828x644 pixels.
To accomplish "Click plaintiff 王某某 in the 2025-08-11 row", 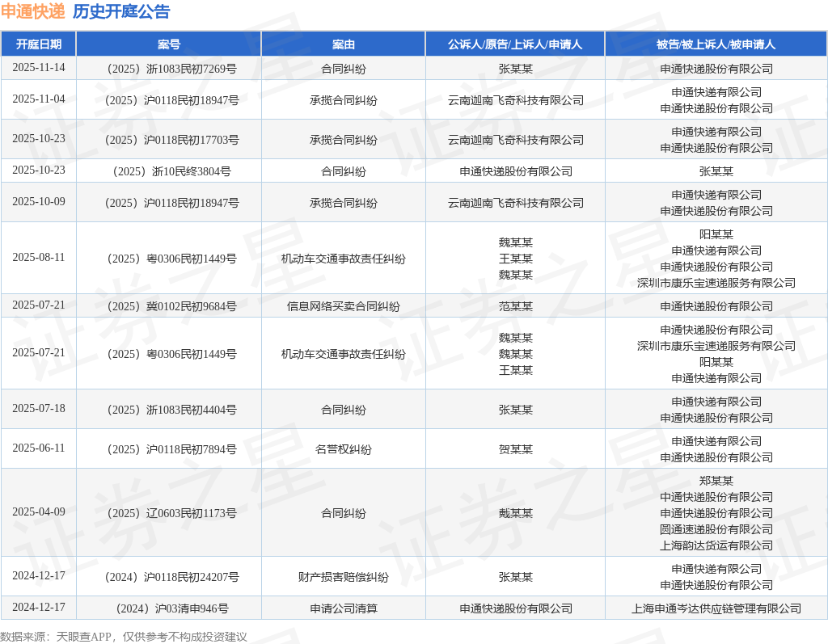I will coord(515,259).
